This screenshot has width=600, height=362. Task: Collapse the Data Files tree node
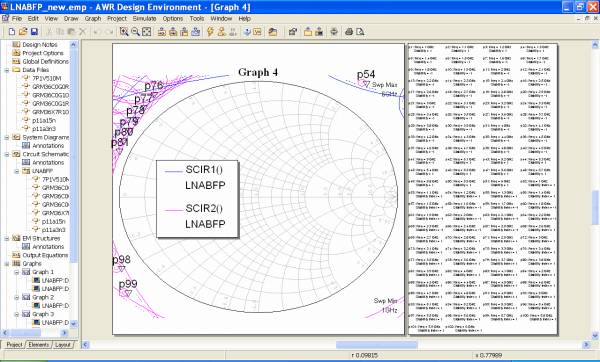(7, 70)
